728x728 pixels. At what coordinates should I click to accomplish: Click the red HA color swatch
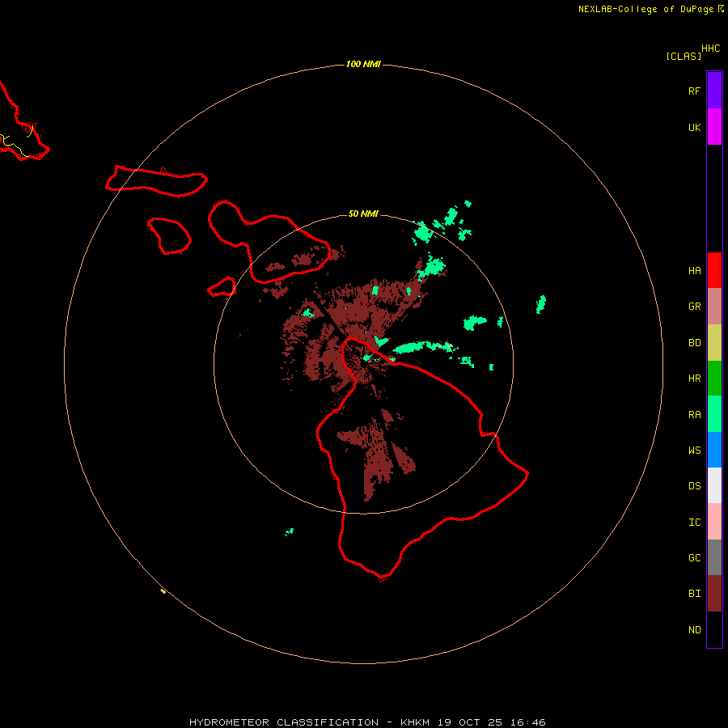coord(714,270)
